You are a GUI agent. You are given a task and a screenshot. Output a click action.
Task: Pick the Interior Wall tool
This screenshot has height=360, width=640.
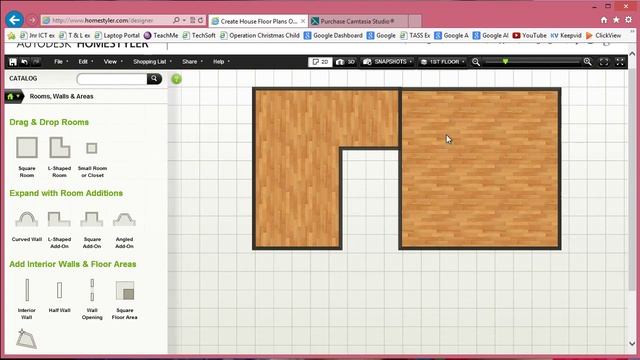(27, 290)
